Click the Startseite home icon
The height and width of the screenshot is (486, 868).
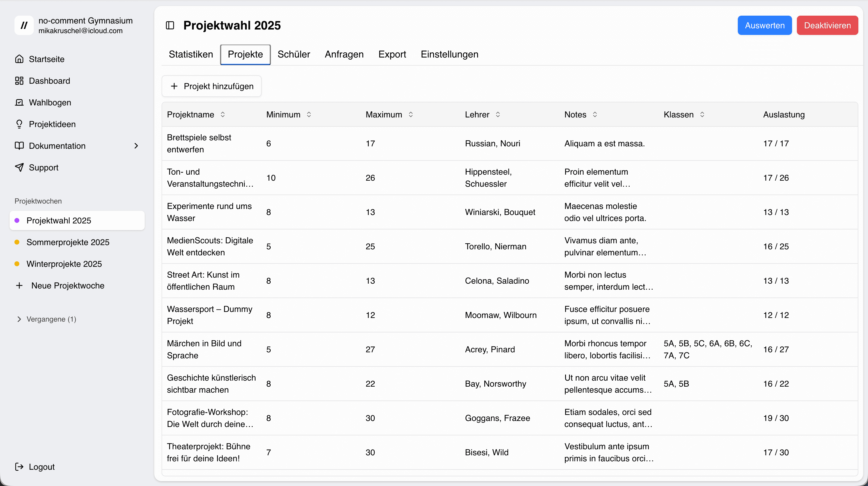click(19, 59)
